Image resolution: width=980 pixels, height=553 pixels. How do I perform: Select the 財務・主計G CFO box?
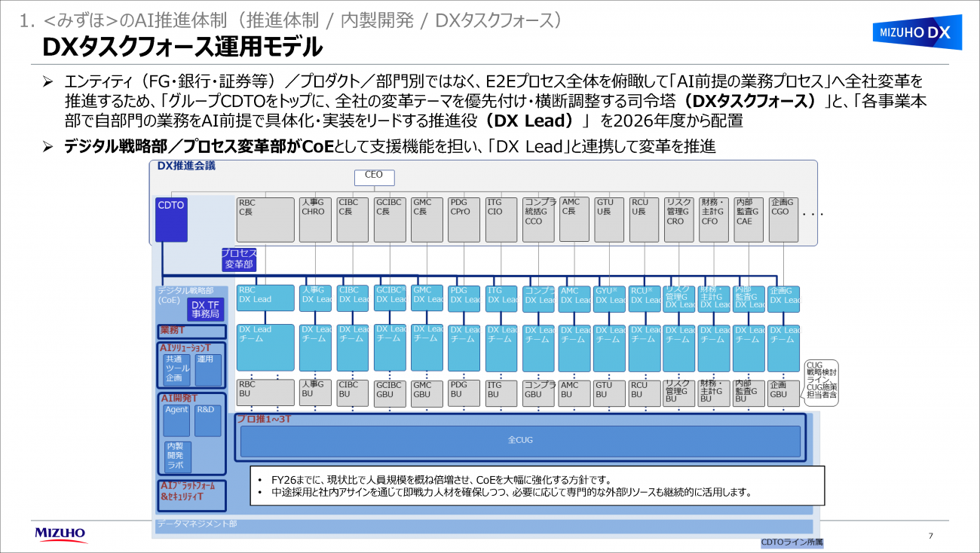coord(713,220)
